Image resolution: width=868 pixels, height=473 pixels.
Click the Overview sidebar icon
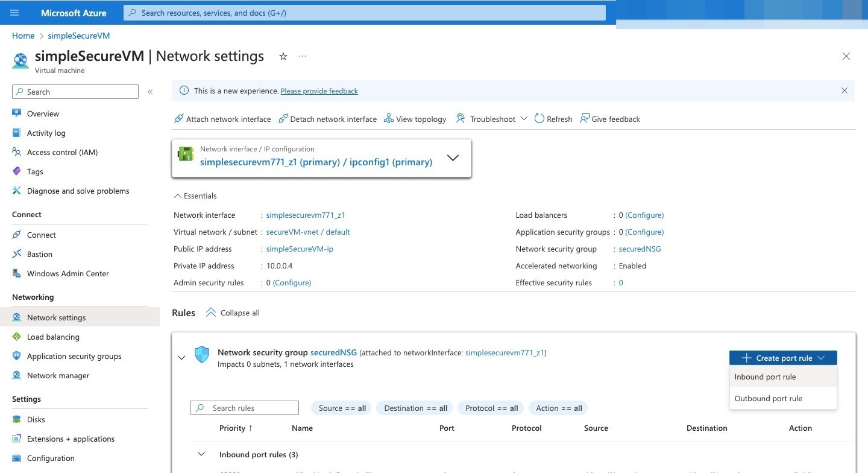click(16, 113)
